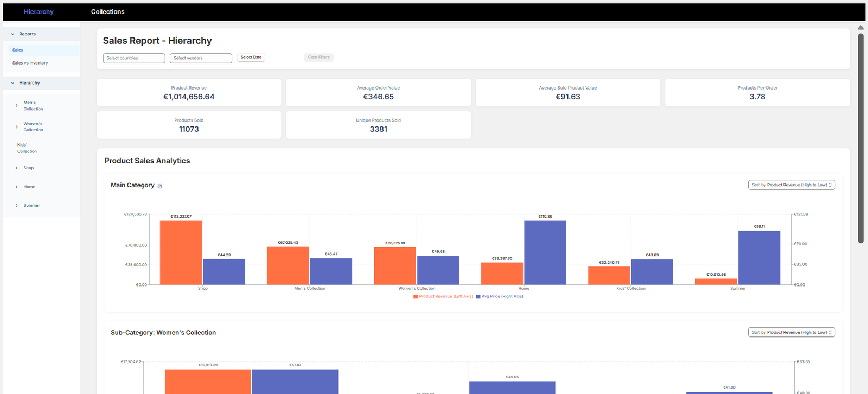Click sub-category blue bar labeled €57.87
The width and height of the screenshot is (868, 394).
coord(295,382)
